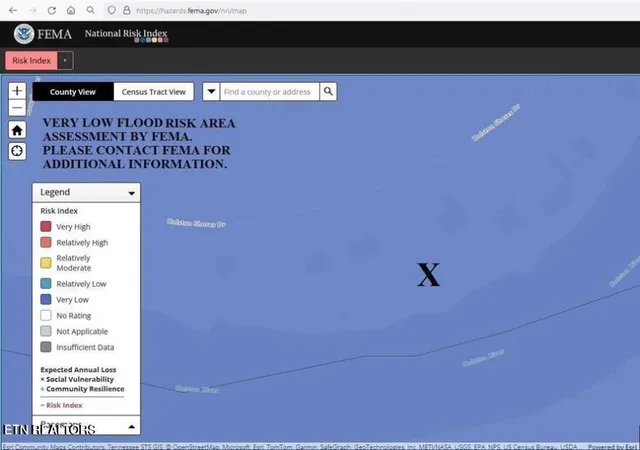
Task: Zoom out the map with minus button
Action: point(17,108)
